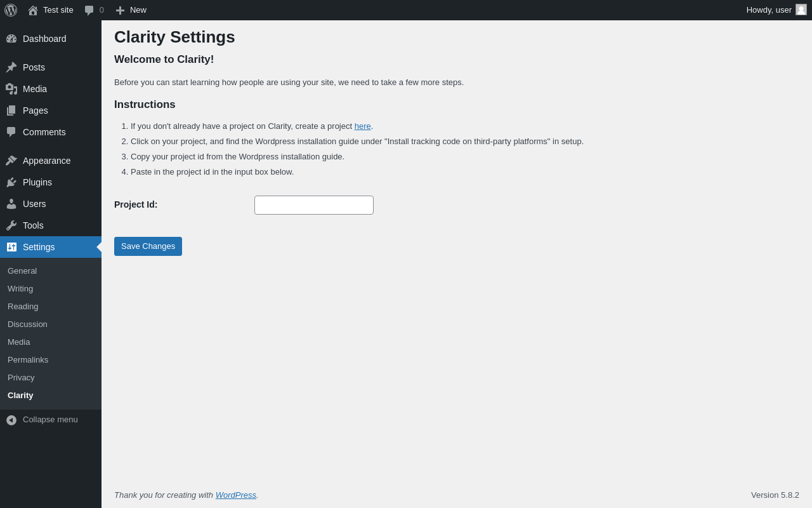Go to General settings submenu
Screen dimensions: 812x508
(x=22, y=271)
